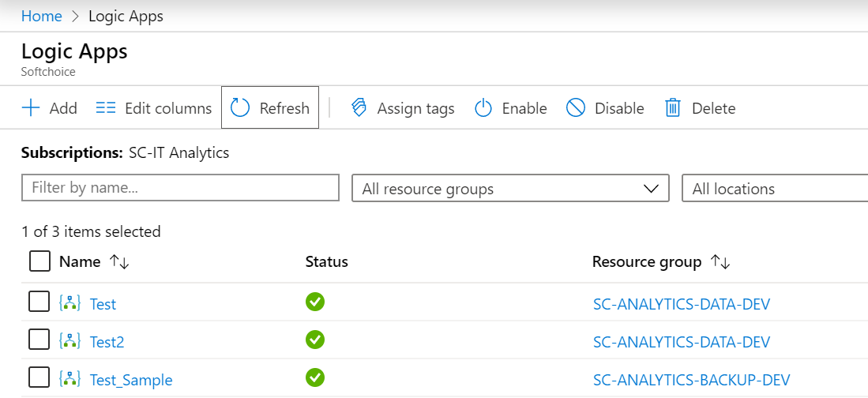Viewport: 868px width, 398px height.
Task: Check the box for Test row
Action: pos(39,302)
